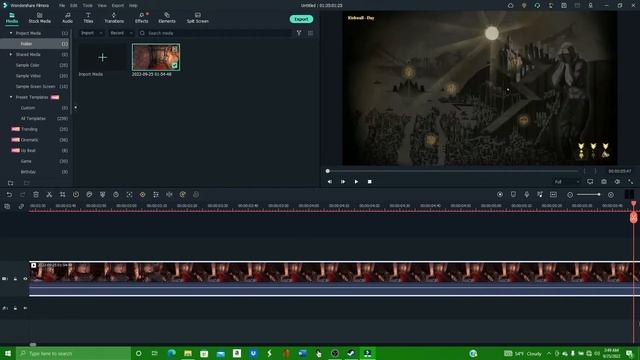640x360 pixels.
Task: Open the Record dropdown
Action: [x=121, y=33]
